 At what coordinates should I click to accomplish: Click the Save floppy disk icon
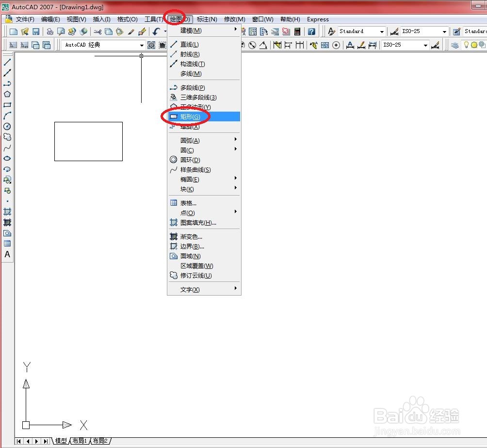click(36, 32)
